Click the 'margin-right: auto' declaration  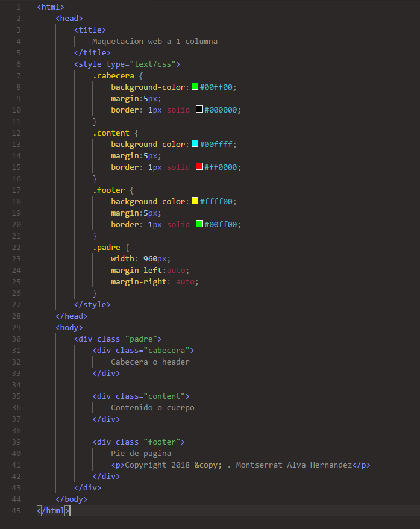(155, 282)
